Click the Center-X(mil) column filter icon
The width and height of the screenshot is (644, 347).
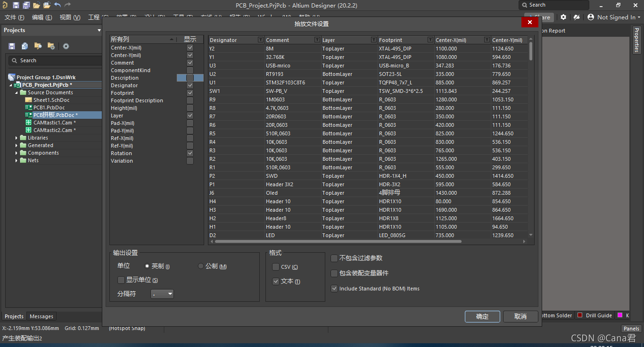pos(487,40)
